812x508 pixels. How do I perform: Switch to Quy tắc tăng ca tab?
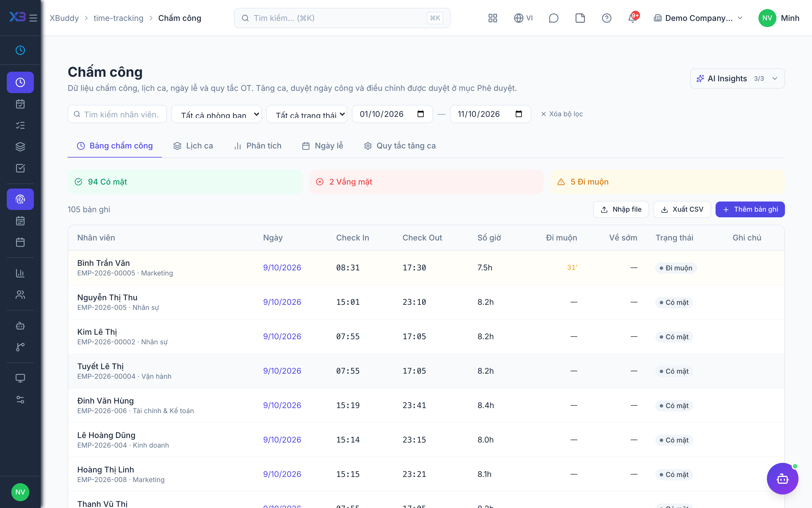click(400, 146)
